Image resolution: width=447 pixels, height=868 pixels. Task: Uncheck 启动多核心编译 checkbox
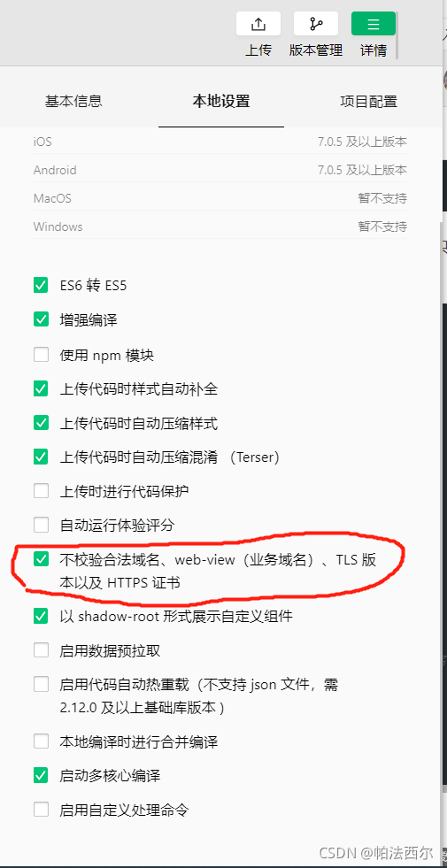41,775
